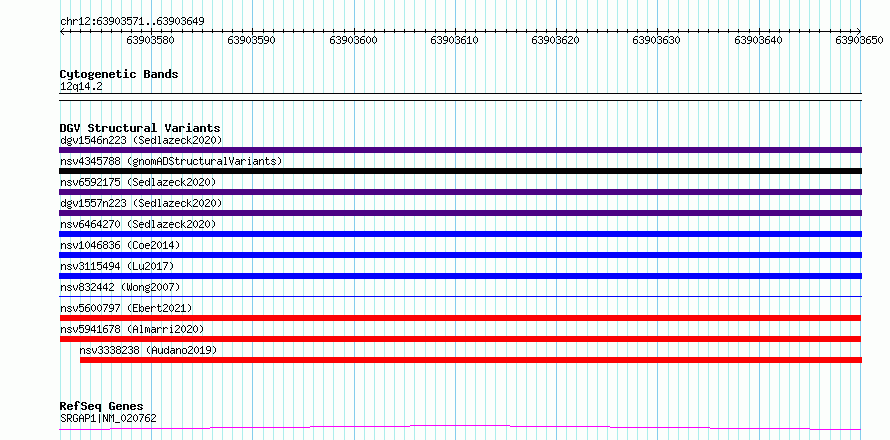Open variant dgv1546n223 (Sedlazeck2020) label
Image resolution: width=890 pixels, height=440 pixels.
(141, 140)
